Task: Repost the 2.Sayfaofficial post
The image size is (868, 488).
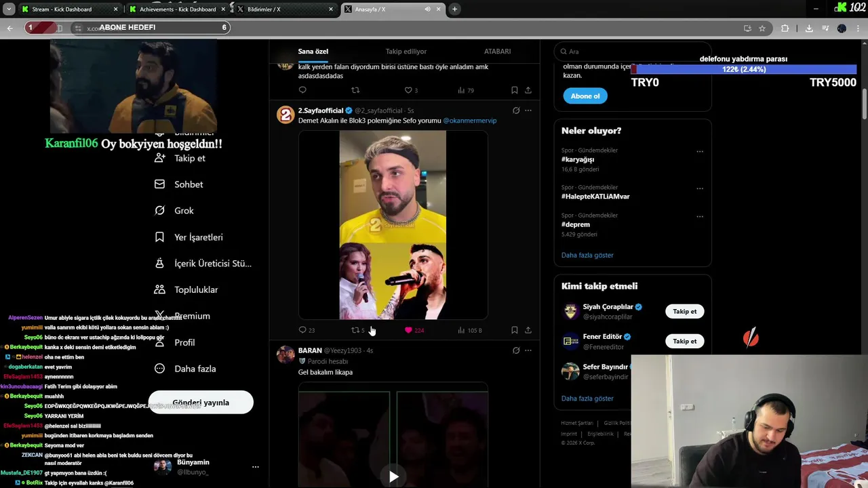Action: point(355,330)
